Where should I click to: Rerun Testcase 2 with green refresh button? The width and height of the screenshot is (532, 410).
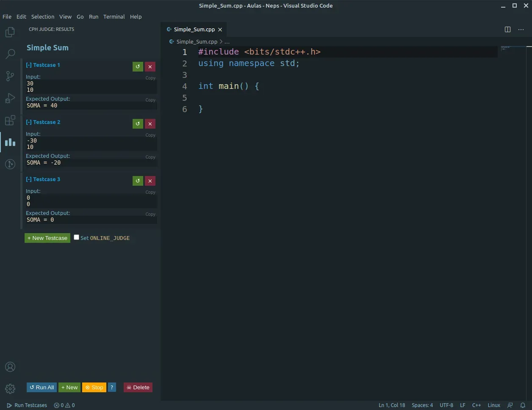pyautogui.click(x=138, y=124)
